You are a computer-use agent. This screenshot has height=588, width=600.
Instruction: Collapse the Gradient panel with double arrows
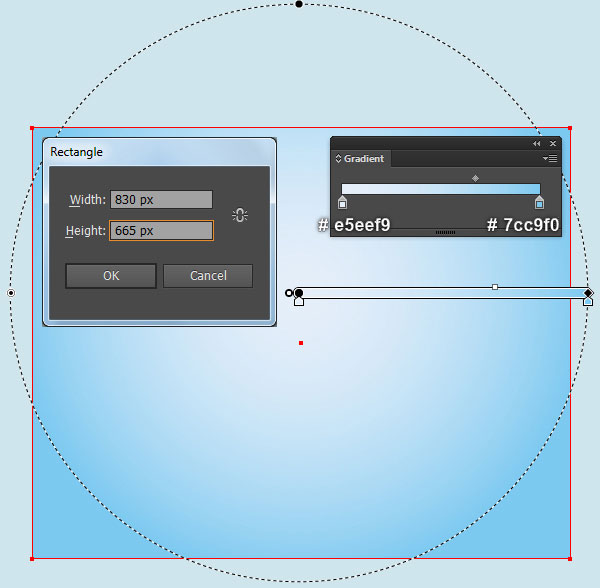tap(536, 143)
